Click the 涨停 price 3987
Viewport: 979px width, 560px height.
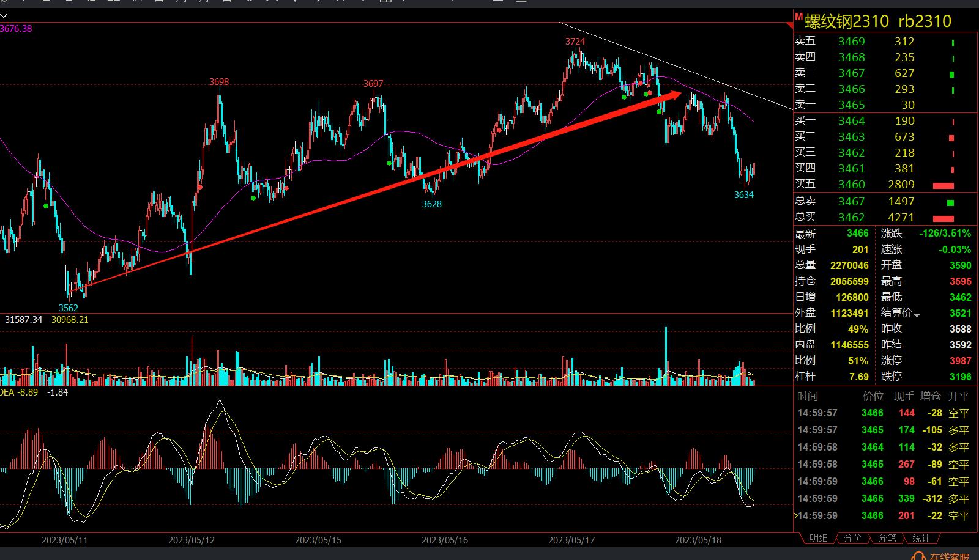[960, 361]
